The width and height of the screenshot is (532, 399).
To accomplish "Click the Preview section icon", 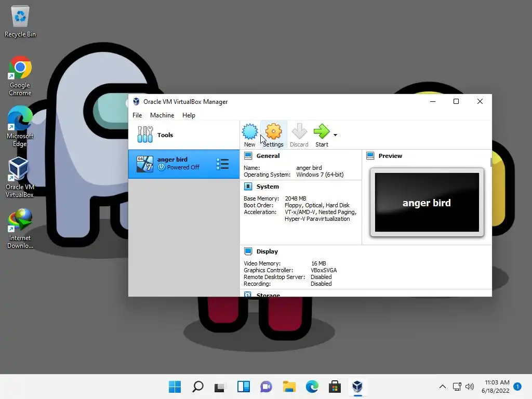I will click(x=370, y=156).
